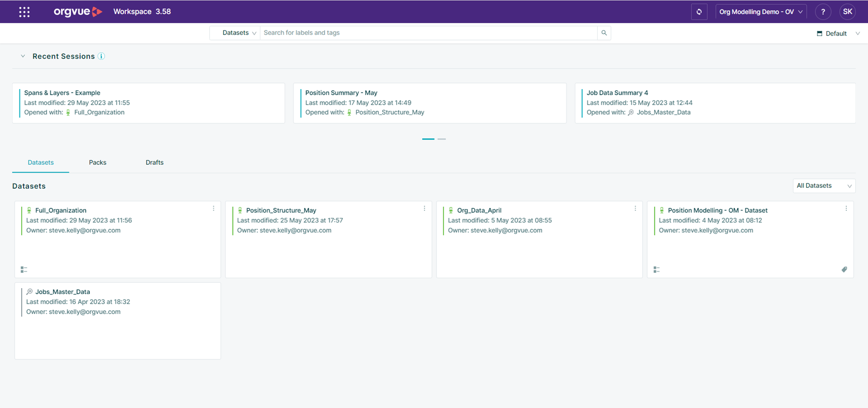Expand the All Datasets filter dropdown
The height and width of the screenshot is (408, 868).
pos(823,186)
